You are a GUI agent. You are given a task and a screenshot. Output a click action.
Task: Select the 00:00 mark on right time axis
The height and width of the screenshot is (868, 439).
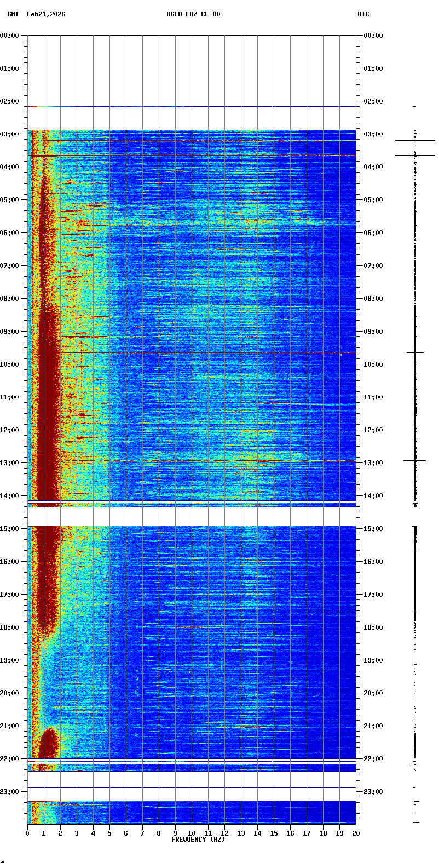pyautogui.click(x=373, y=36)
